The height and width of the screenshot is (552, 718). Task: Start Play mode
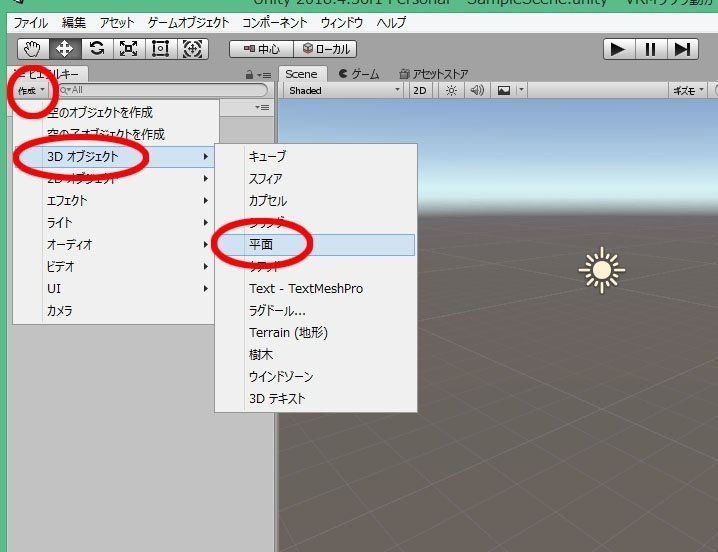(x=619, y=49)
